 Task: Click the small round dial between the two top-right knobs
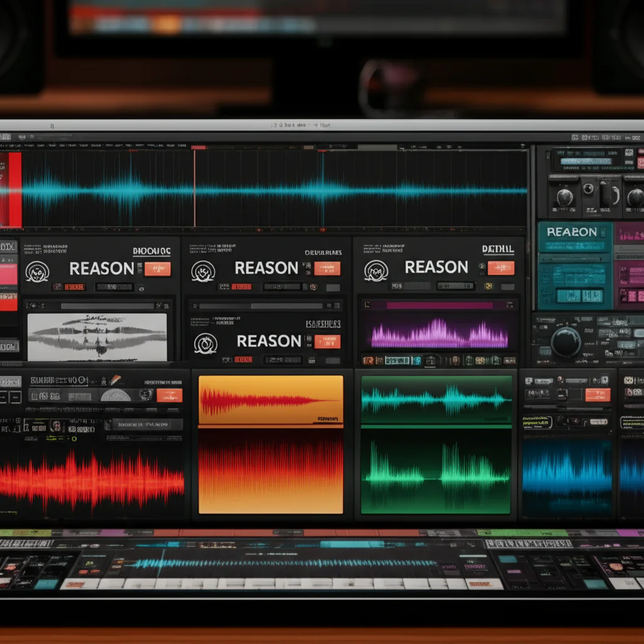(x=588, y=189)
